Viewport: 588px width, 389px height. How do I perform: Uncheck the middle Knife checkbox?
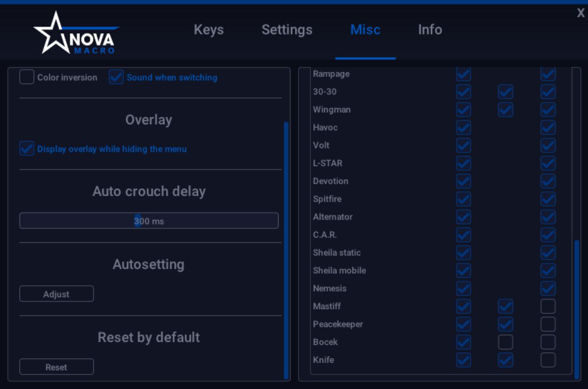pos(506,360)
